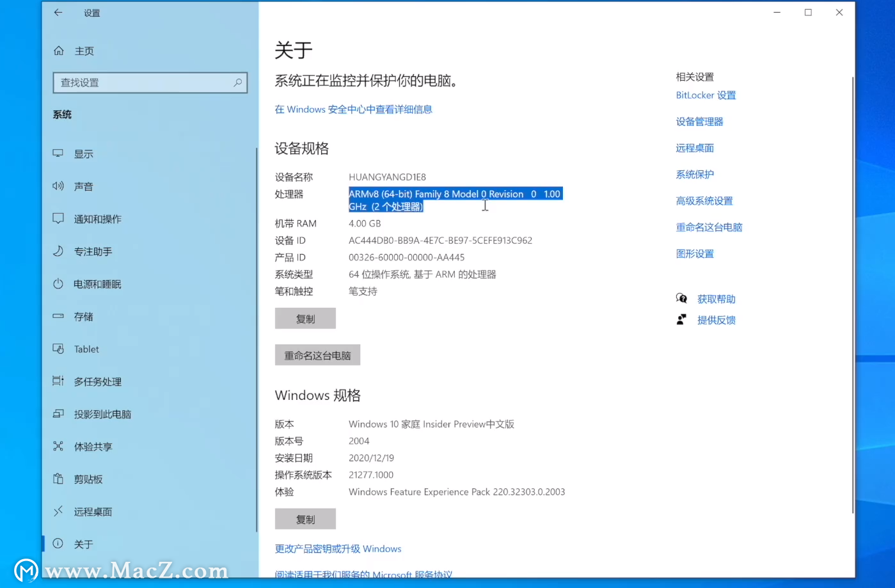The height and width of the screenshot is (588, 895).
Task: Open 更改产品密钥或升级 Windows link
Action: (x=338, y=548)
